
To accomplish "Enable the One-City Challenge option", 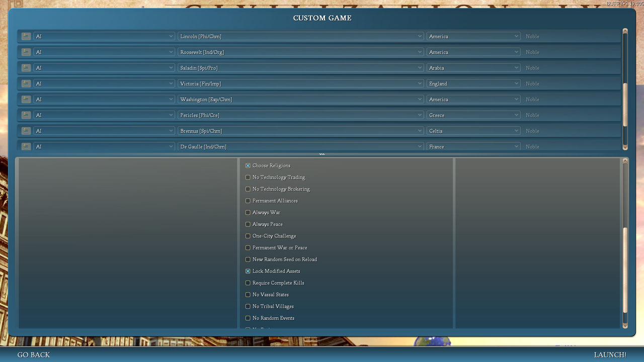I will [x=248, y=236].
